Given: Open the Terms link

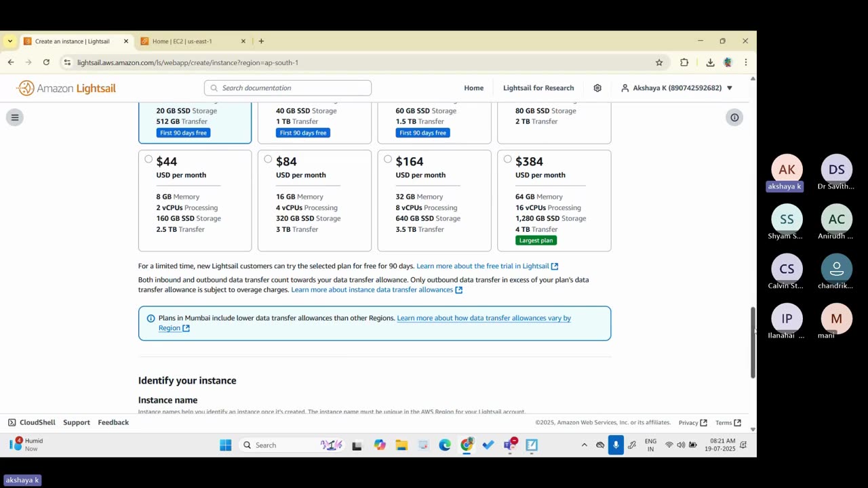Looking at the screenshot, I should pos(728,422).
